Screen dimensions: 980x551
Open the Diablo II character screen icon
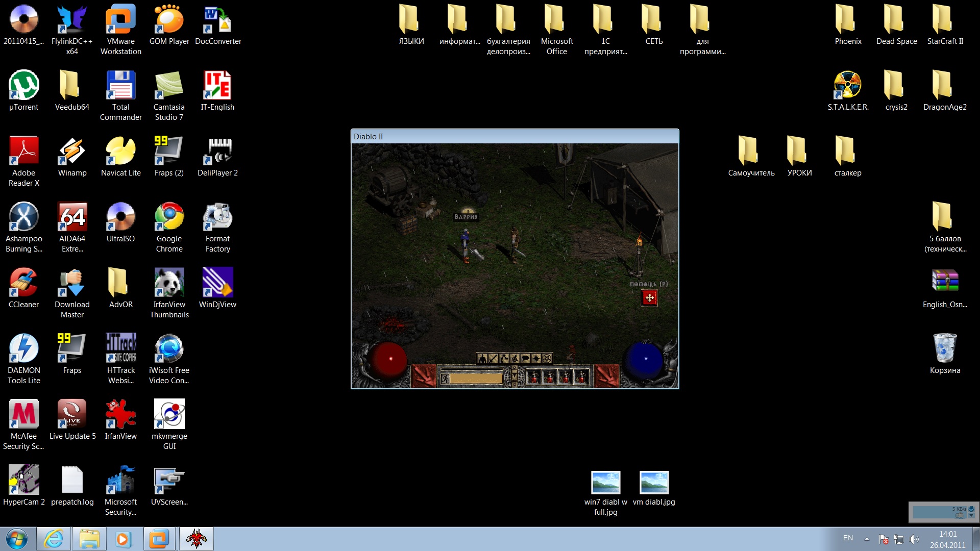(482, 359)
